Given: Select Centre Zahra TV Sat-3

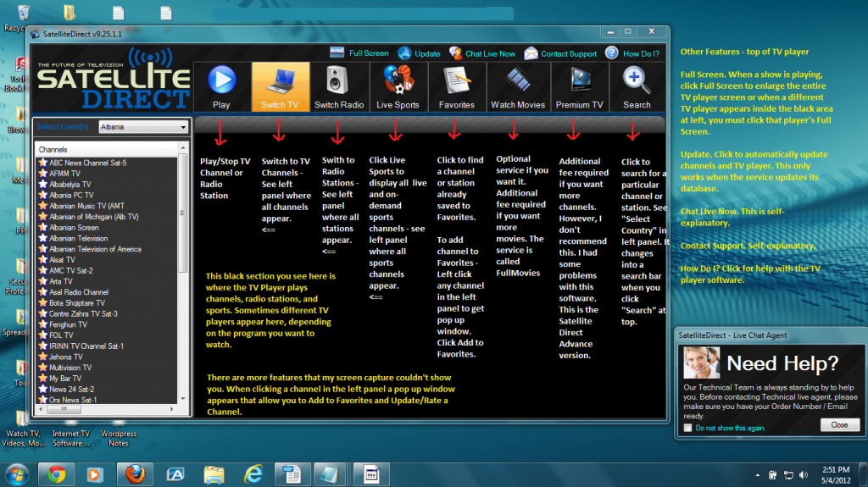Looking at the screenshot, I should 83,313.
